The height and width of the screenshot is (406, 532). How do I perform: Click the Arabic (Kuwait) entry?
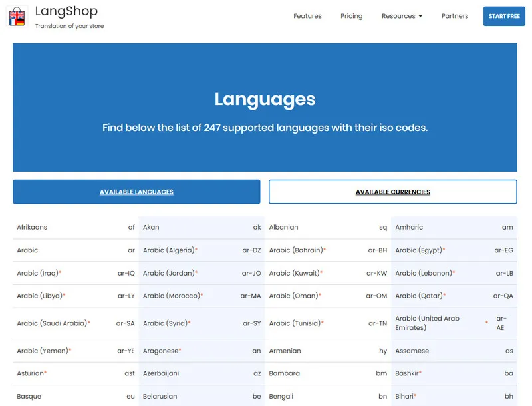(x=328, y=273)
